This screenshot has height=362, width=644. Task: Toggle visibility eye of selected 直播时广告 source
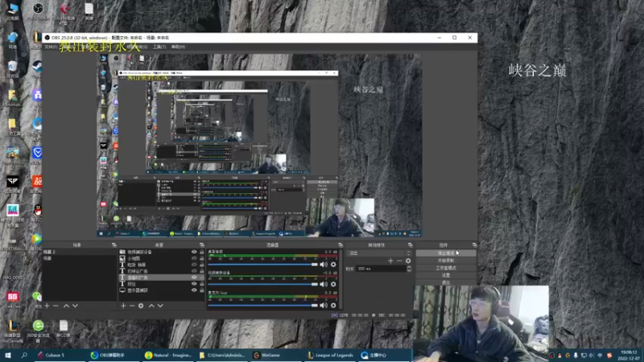coord(194,278)
